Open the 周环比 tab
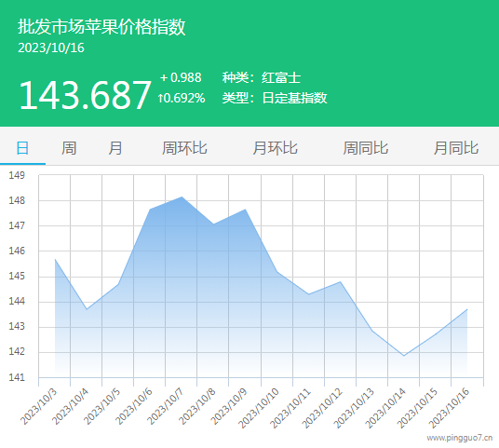This screenshot has height=448, width=499. pyautogui.click(x=184, y=148)
